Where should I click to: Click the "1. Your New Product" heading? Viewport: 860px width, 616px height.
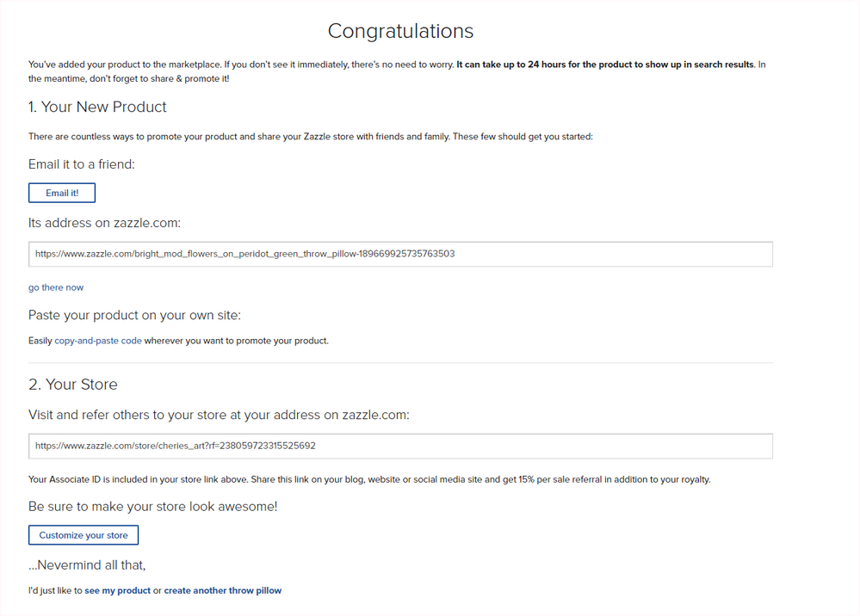(97, 107)
